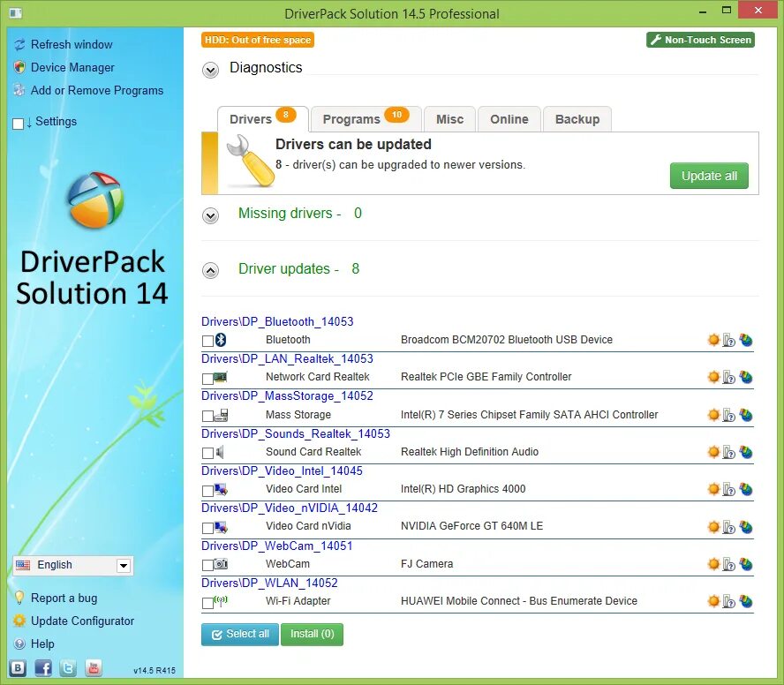Tick the WebCam driver checkbox
This screenshot has height=685, width=784.
pos(207,566)
